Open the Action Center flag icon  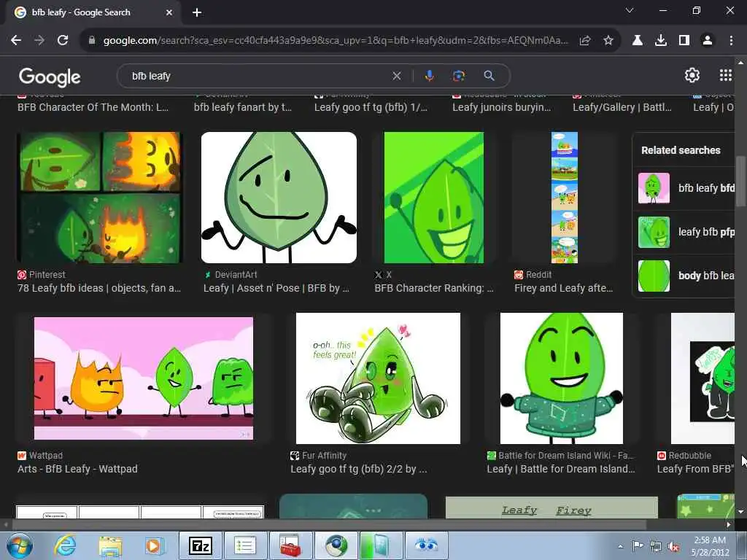[x=638, y=546]
